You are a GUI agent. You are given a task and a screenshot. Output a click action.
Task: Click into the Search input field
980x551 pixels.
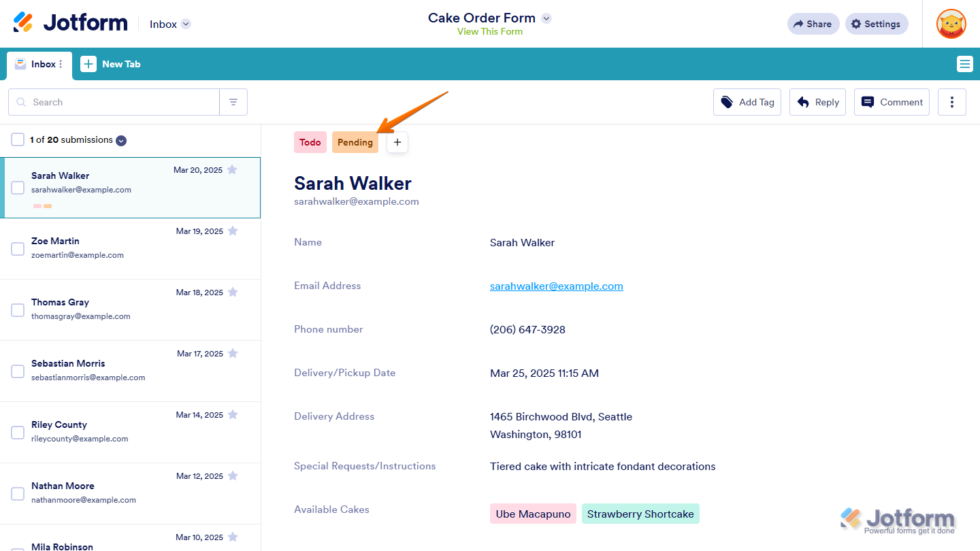(x=114, y=102)
